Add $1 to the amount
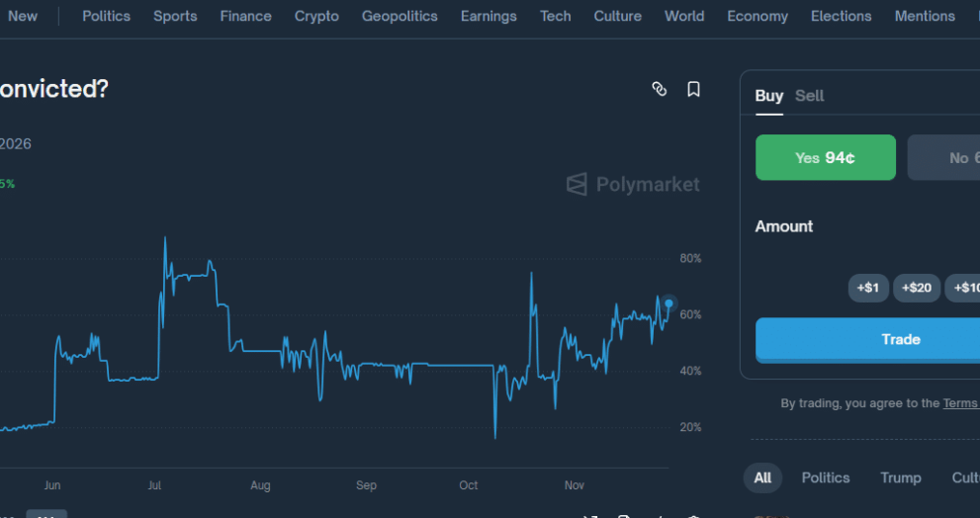Viewport: 980px width, 518px height. pyautogui.click(x=867, y=288)
